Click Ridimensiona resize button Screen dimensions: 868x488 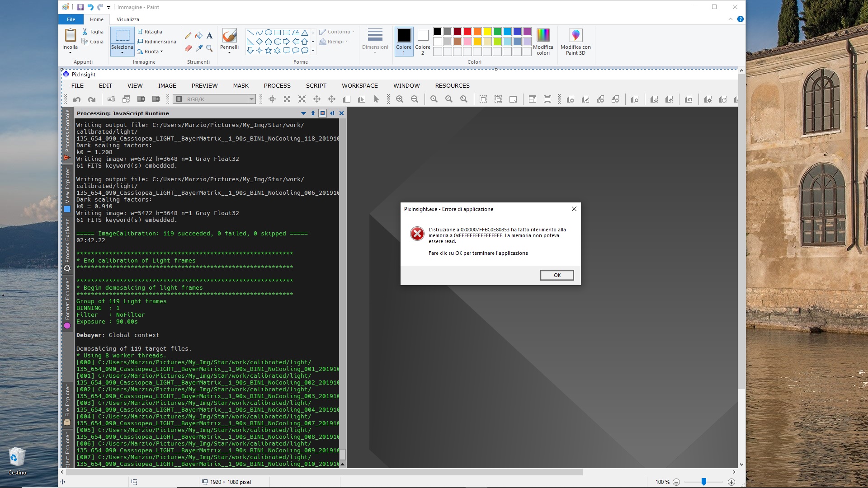pyautogui.click(x=156, y=42)
